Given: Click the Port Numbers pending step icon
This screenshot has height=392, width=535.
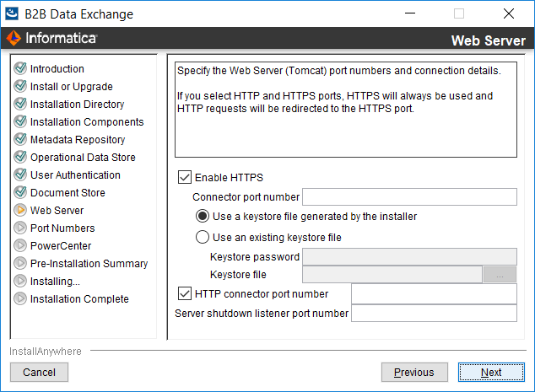Looking at the screenshot, I should point(20,228).
